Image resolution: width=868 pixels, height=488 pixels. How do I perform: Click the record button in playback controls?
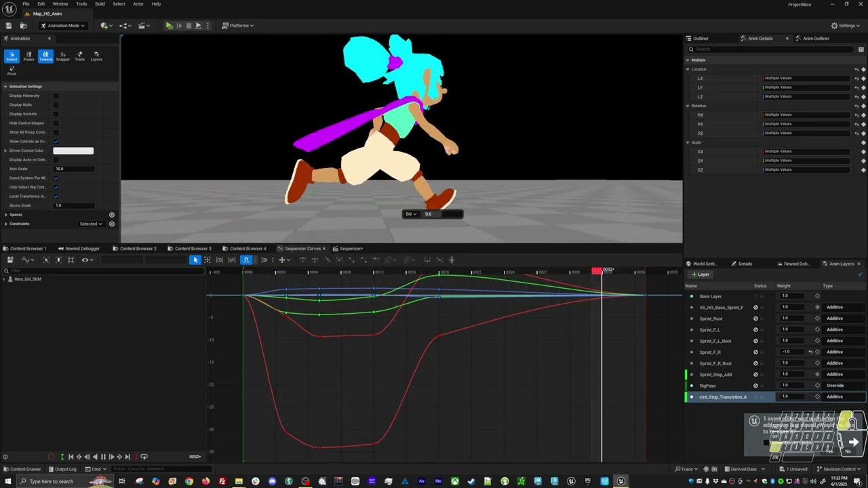click(x=51, y=457)
